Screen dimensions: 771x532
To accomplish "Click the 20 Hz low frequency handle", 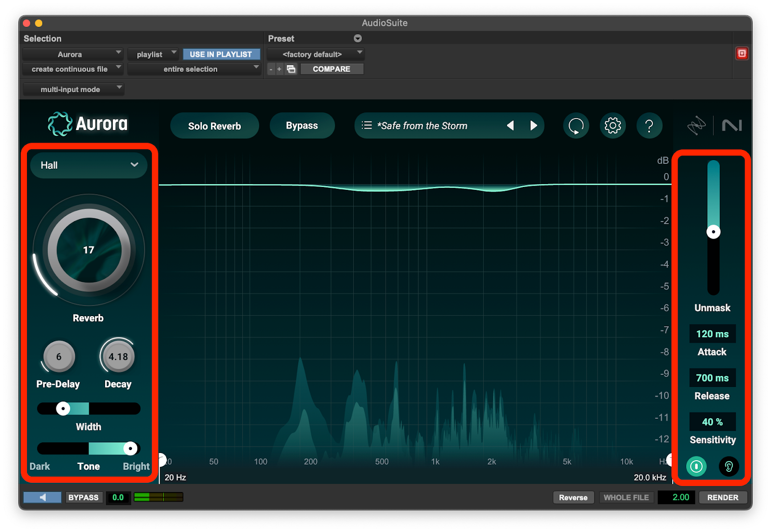I will click(162, 460).
